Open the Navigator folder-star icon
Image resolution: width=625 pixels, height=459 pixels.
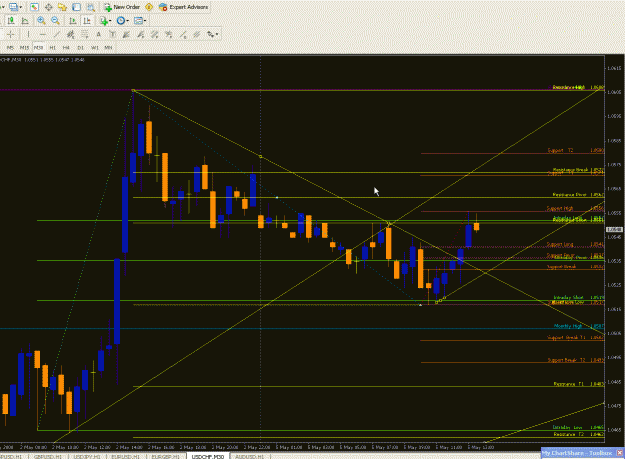(x=62, y=7)
